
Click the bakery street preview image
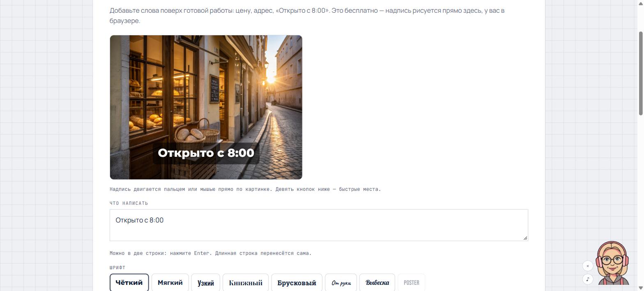point(206,107)
